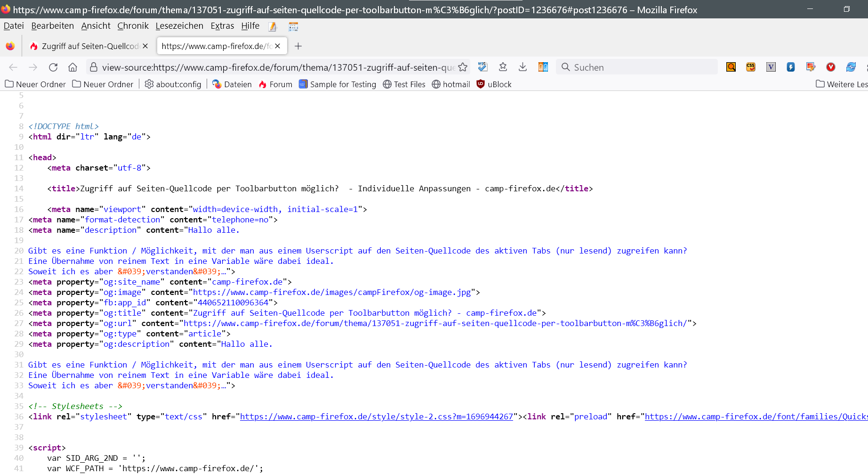Click the CSS extension icon
Screen dimensions: 868x474
pos(751,67)
